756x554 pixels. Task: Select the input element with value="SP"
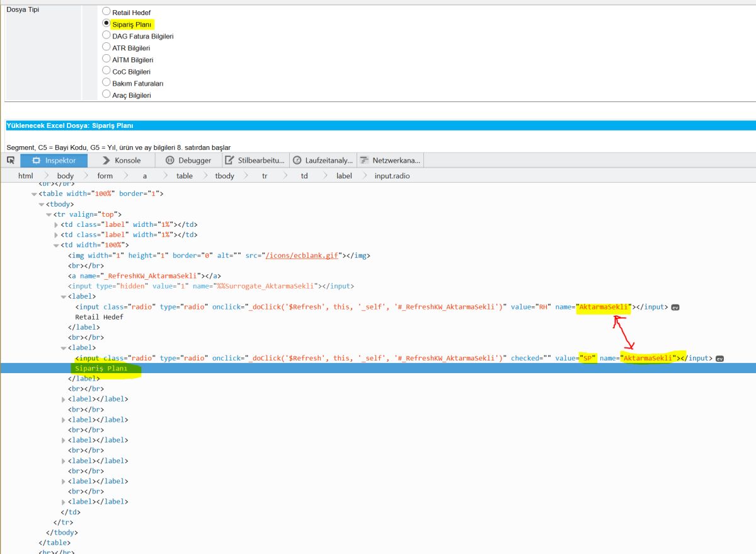(x=394, y=359)
